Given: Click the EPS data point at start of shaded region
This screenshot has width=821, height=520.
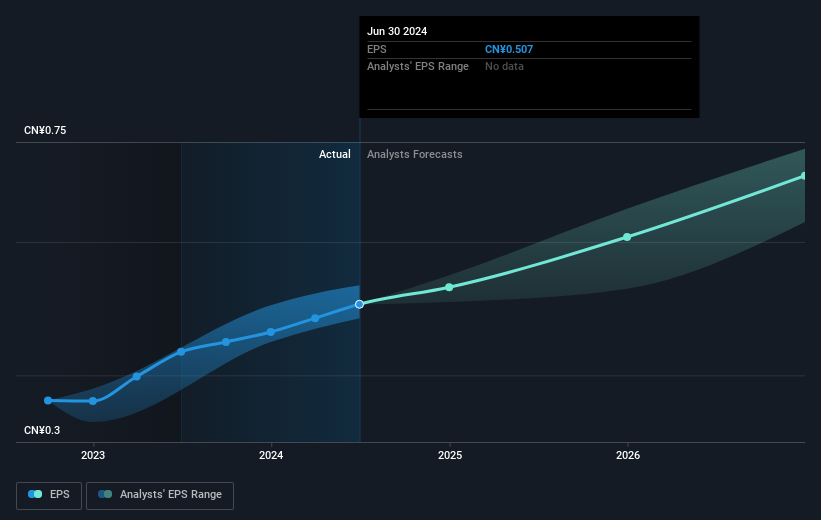Looking at the screenshot, I should point(181,352).
